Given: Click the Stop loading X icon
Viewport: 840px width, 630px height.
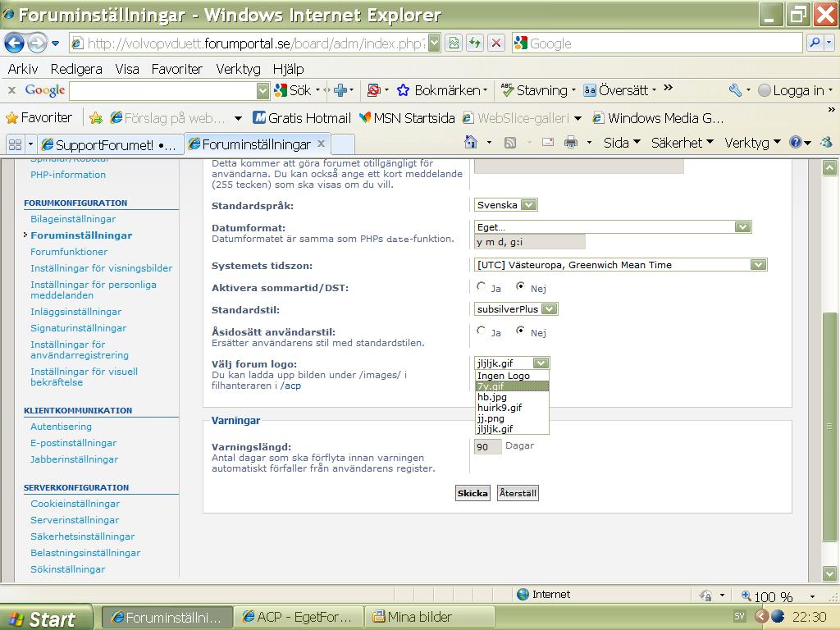Looking at the screenshot, I should pyautogui.click(x=495, y=43).
